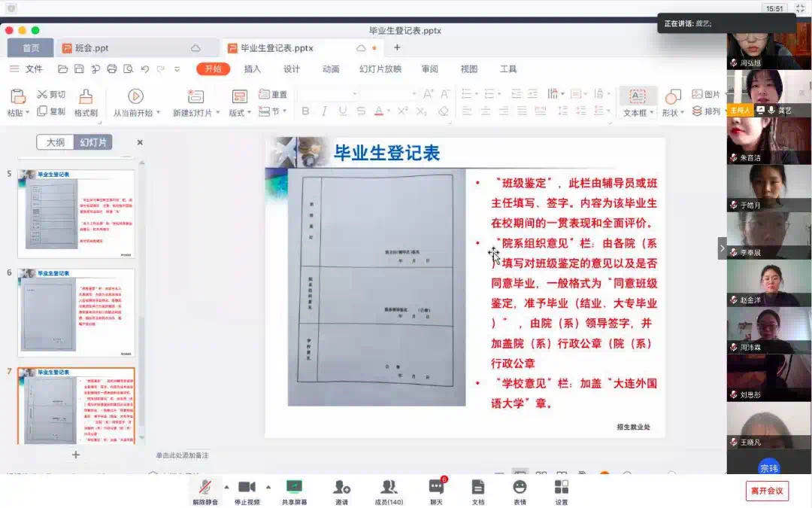Open the 版式 layout dropdown
Screen dimensions: 812x508
point(241,113)
